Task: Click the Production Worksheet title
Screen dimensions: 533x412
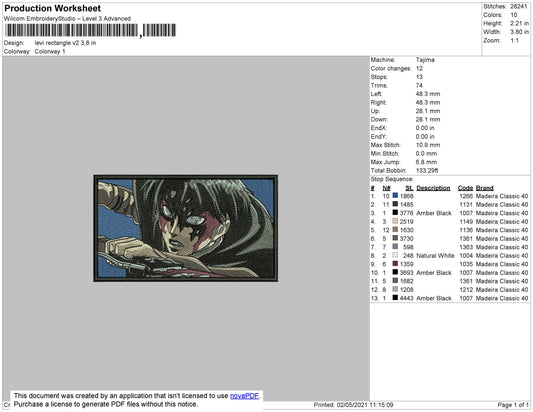Action: [x=53, y=8]
